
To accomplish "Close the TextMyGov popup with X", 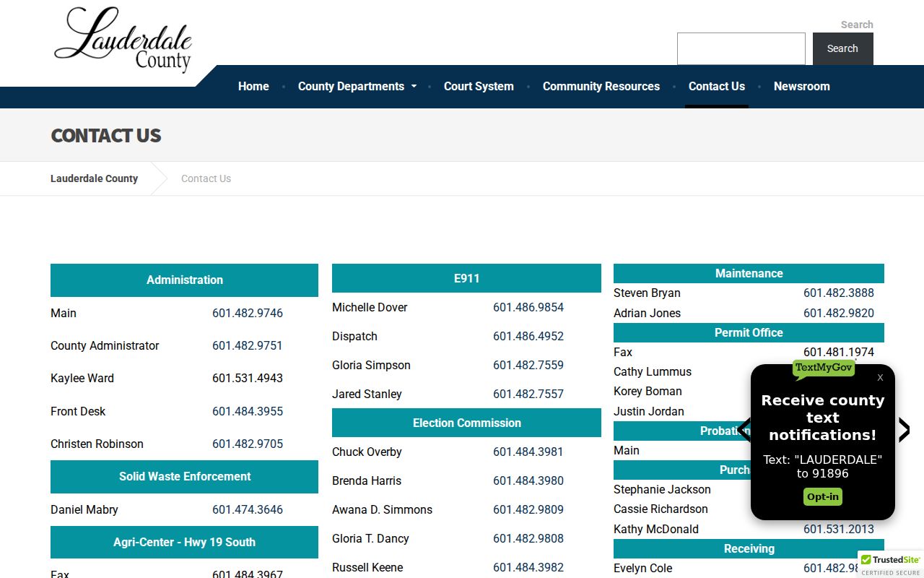I will 880,377.
